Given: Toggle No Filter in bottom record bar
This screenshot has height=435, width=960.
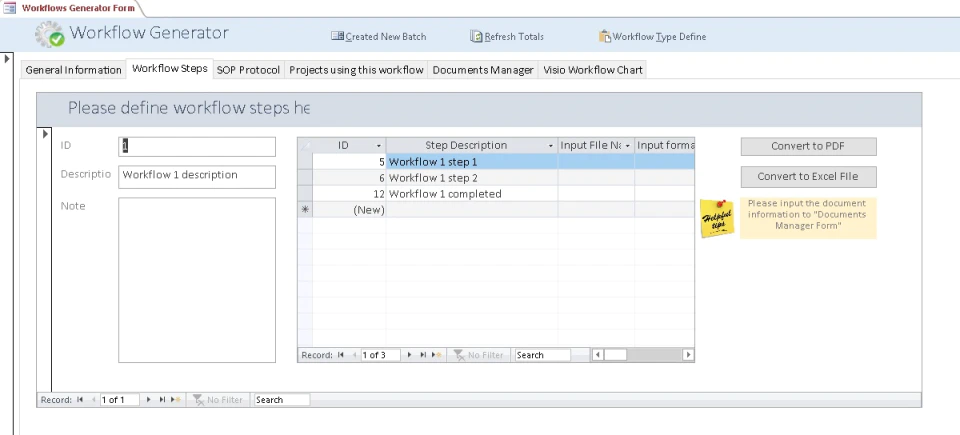Looking at the screenshot, I should 218,399.
